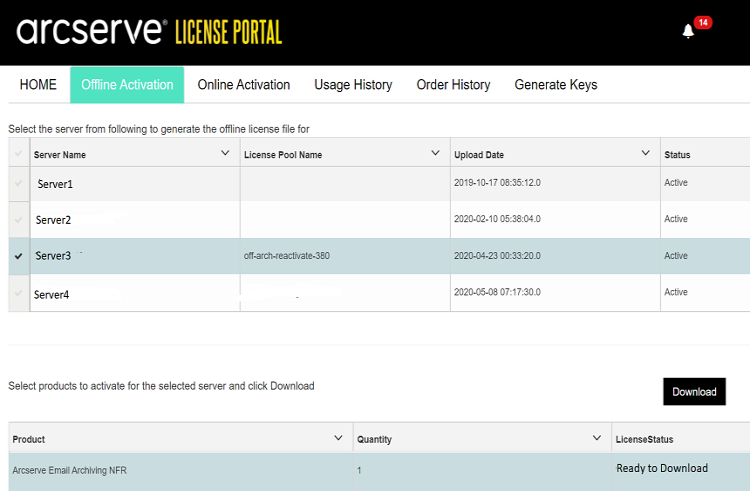
Task: Click the arcserve License Portal logo
Action: click(149, 32)
